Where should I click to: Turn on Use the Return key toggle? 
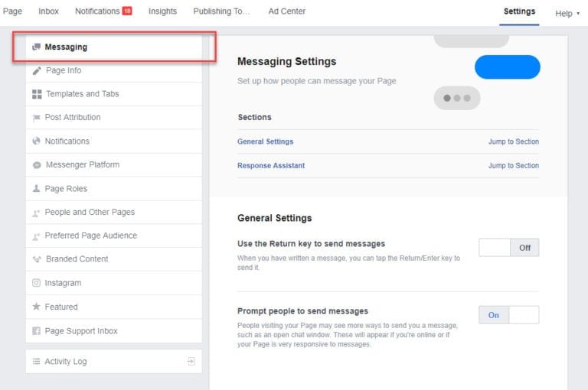click(x=509, y=248)
